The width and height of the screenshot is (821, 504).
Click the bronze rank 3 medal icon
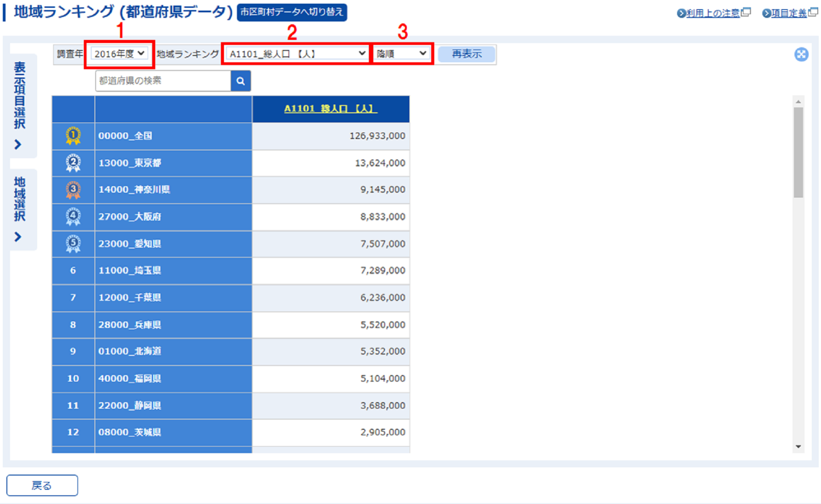(73, 190)
